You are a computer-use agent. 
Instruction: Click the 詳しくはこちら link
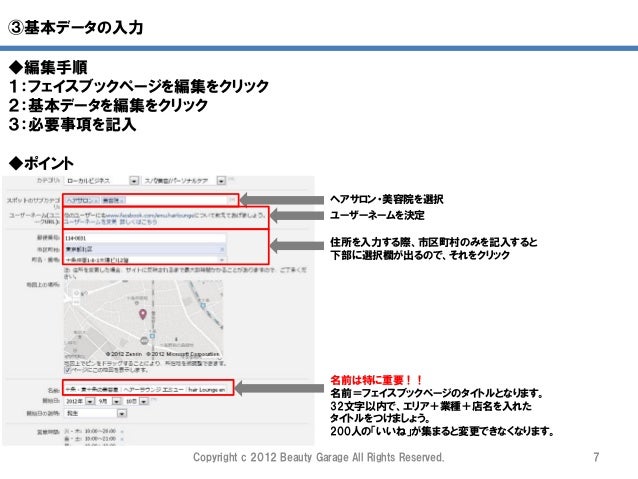point(138,222)
